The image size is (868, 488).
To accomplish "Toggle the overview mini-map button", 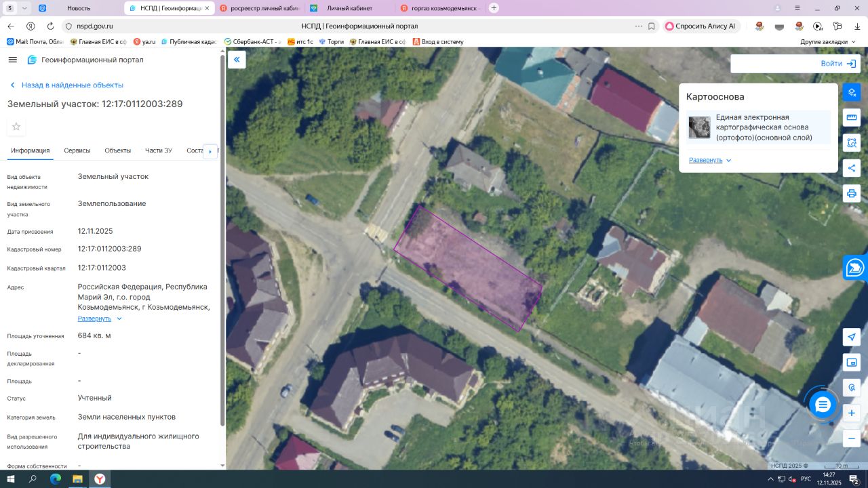I will pos(852,363).
